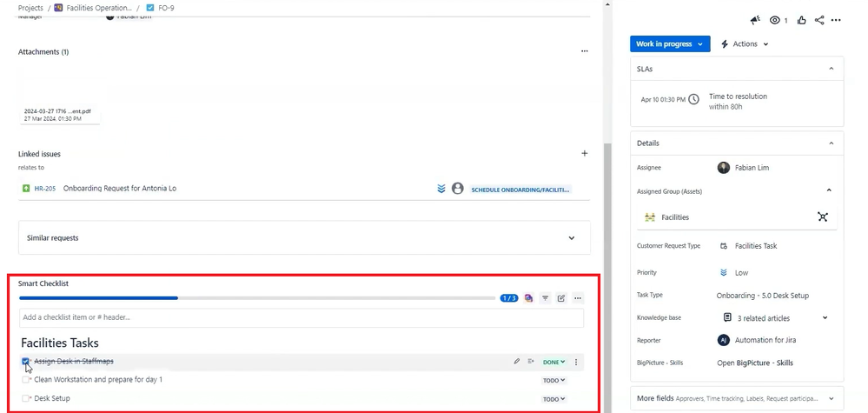Click the Time to resolution SLA text

(738, 97)
